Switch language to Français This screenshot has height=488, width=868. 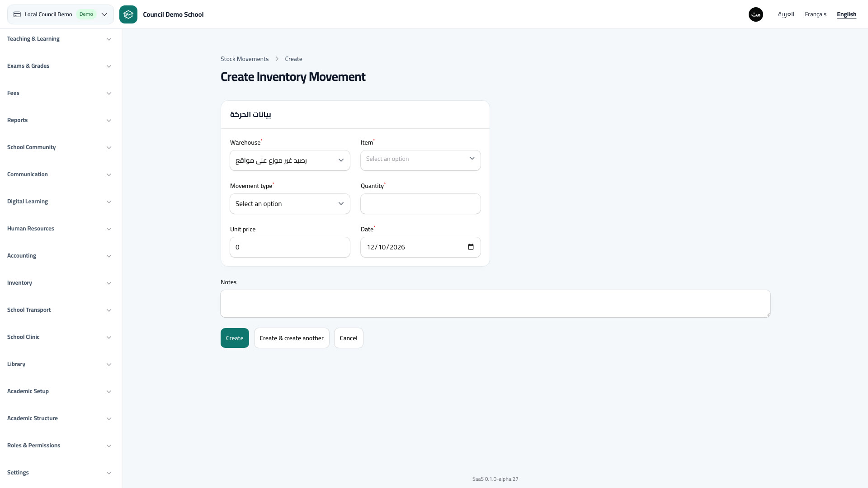[816, 14]
